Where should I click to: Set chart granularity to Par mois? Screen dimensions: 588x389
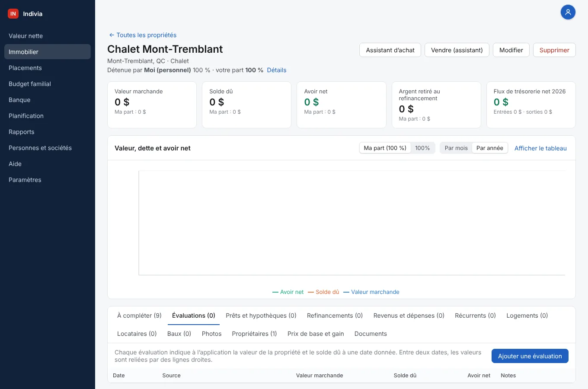point(456,148)
